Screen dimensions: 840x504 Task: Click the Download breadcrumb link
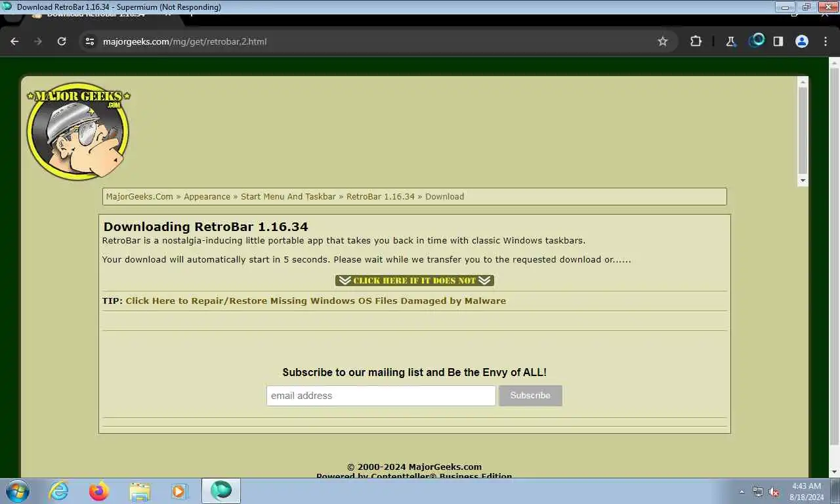click(x=444, y=196)
